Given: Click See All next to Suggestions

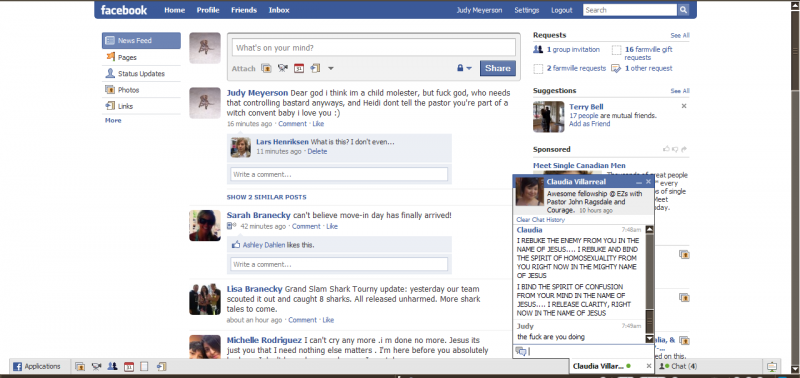Looking at the screenshot, I should [680, 91].
